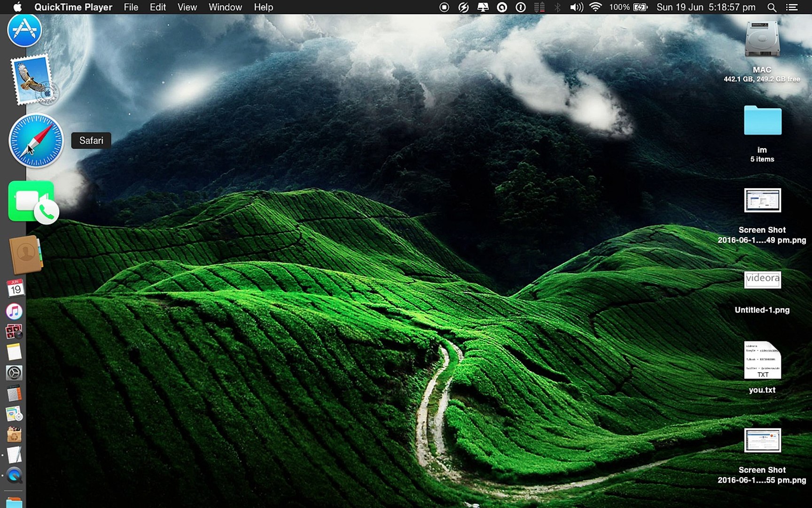Open the battery status menu

point(629,7)
